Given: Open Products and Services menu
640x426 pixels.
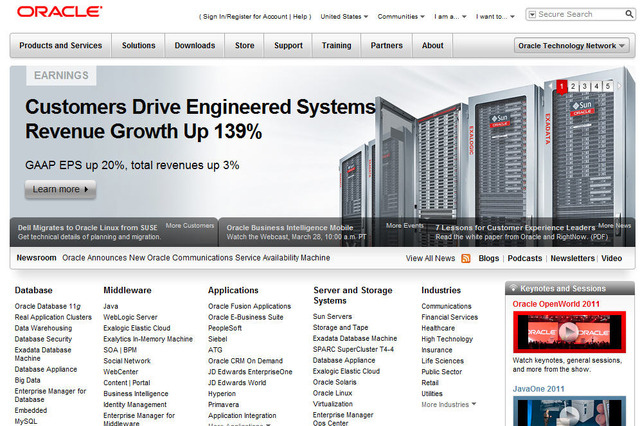Looking at the screenshot, I should click(x=61, y=45).
